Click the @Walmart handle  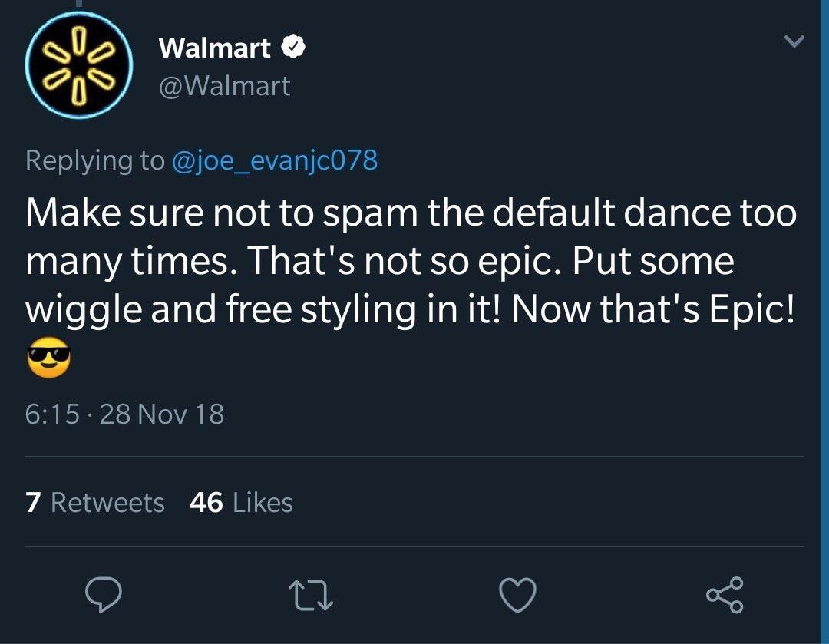click(223, 86)
